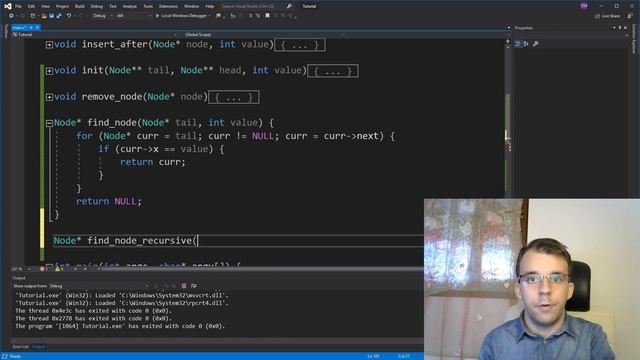Click the Categorized icon in Properties panel

pos(518,44)
